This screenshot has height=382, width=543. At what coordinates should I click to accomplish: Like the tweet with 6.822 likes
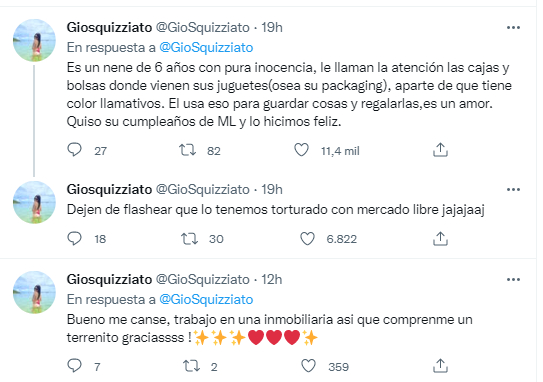tap(307, 239)
